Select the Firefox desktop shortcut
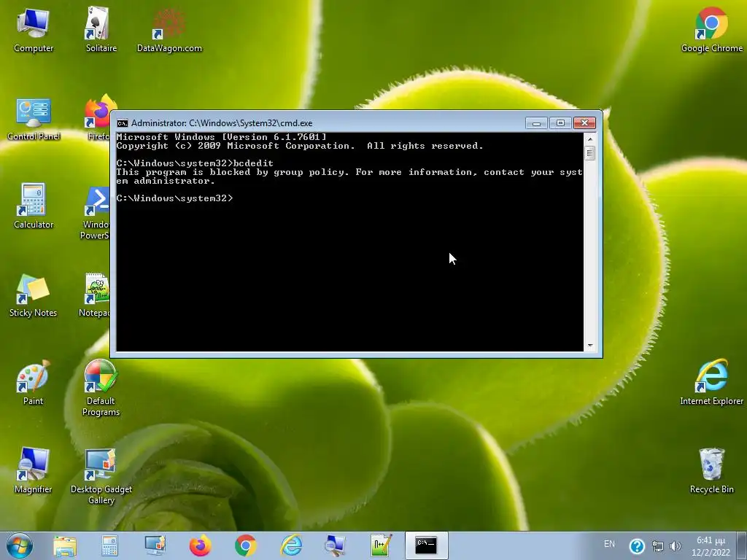 coord(98,119)
